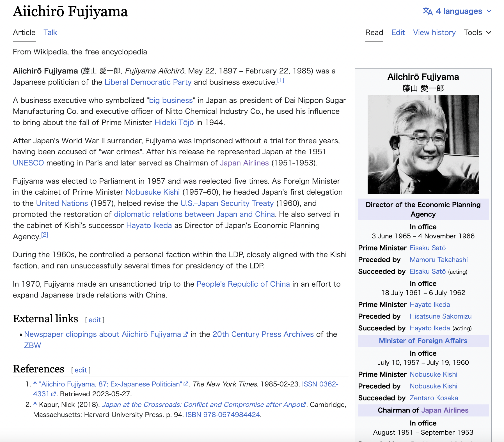This screenshot has width=504, height=442.
Task: Switch to the Talk tab
Action: 50,33
